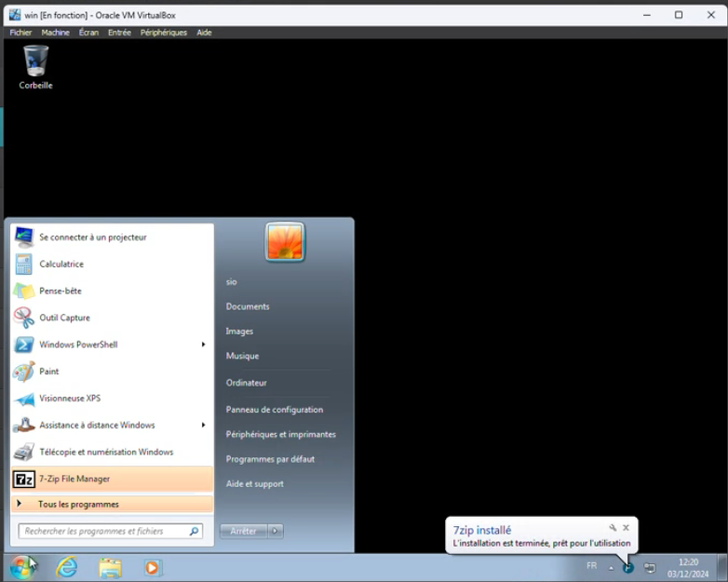Click the FR language indicator
This screenshot has width=728, height=582.
pos(591,566)
